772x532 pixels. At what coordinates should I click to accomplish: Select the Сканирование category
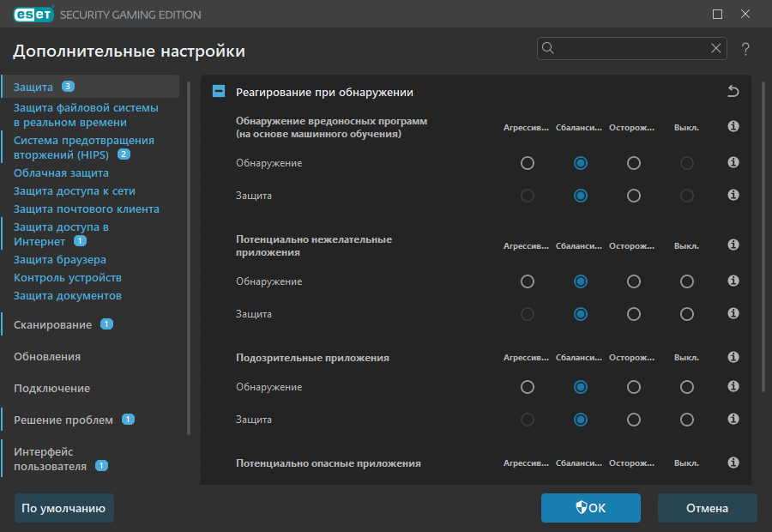pyautogui.click(x=52, y=324)
